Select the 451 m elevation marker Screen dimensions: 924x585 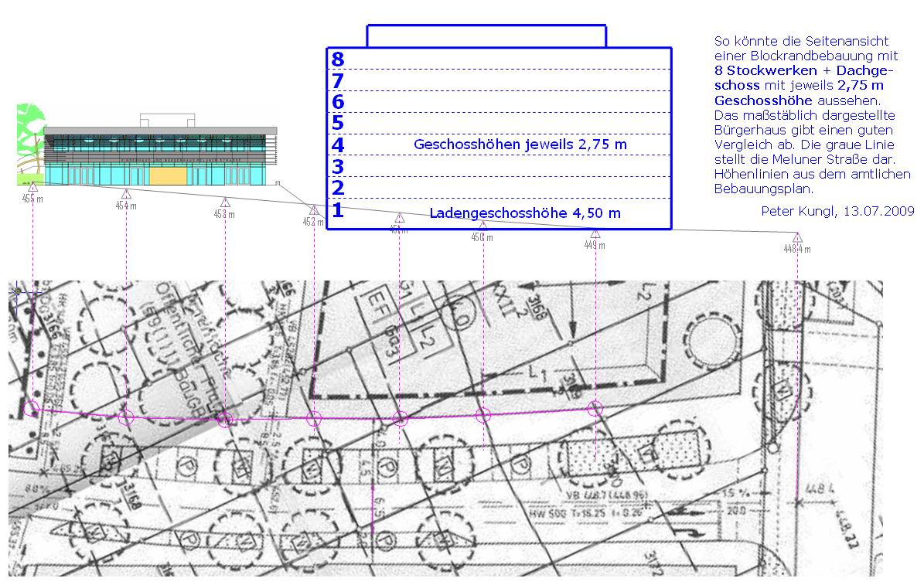399,218
